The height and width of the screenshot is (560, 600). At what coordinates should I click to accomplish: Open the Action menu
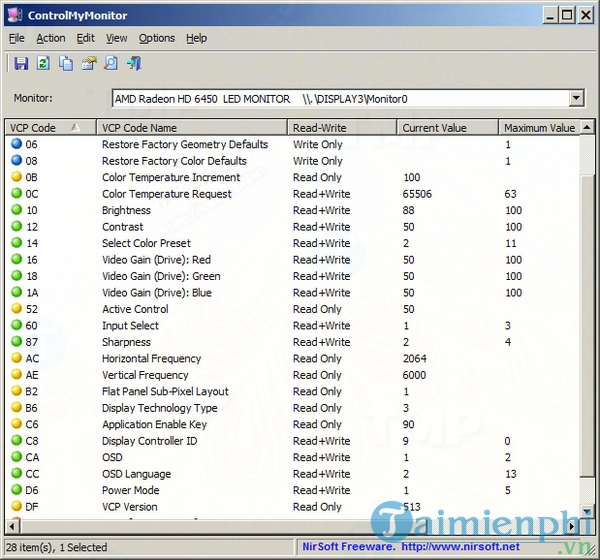[x=50, y=38]
